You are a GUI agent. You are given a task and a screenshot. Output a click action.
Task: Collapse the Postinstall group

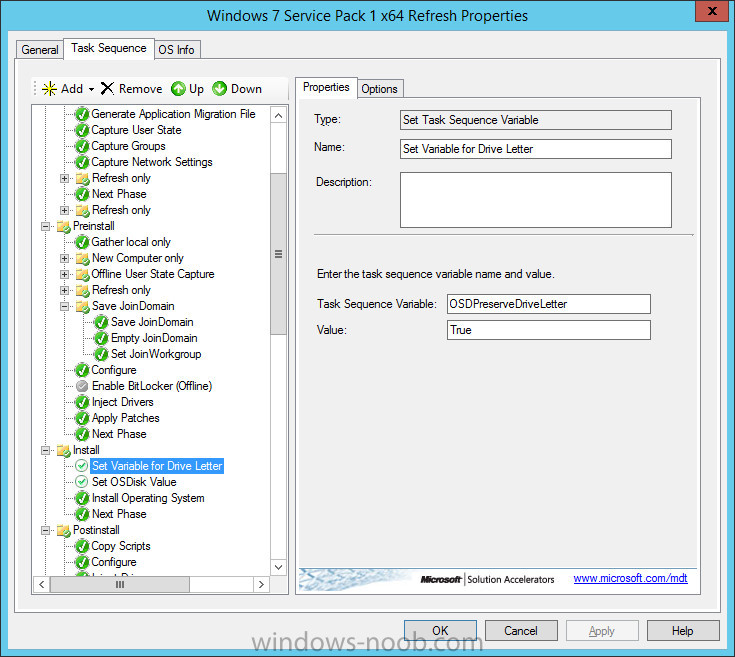pos(45,530)
